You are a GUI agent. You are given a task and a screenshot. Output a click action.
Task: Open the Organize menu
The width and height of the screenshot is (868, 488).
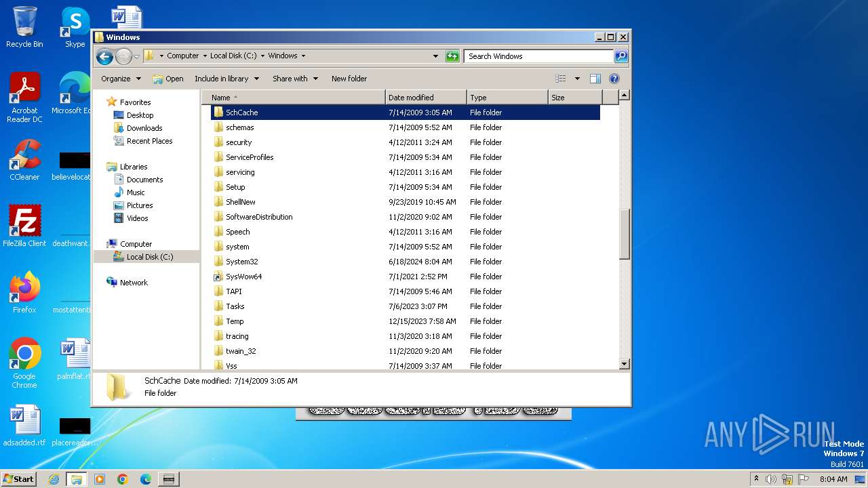click(121, 79)
